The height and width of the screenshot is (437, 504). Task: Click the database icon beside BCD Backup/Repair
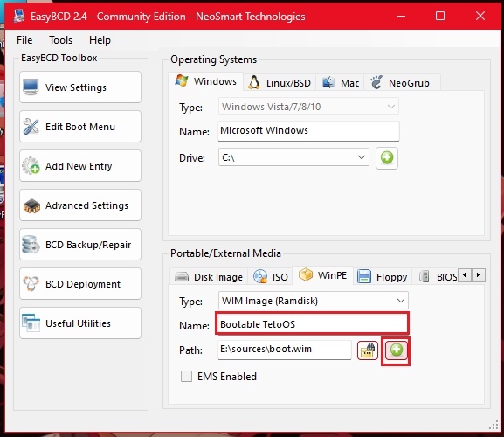31,245
